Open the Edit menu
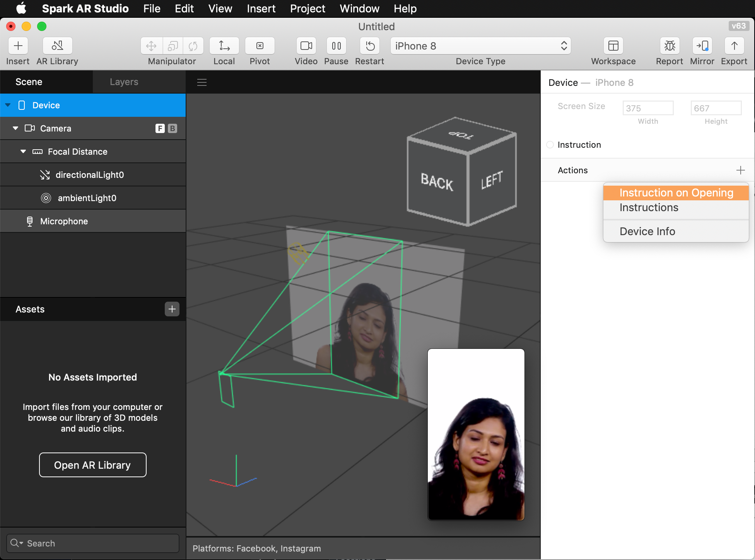This screenshot has width=755, height=560. tap(184, 9)
